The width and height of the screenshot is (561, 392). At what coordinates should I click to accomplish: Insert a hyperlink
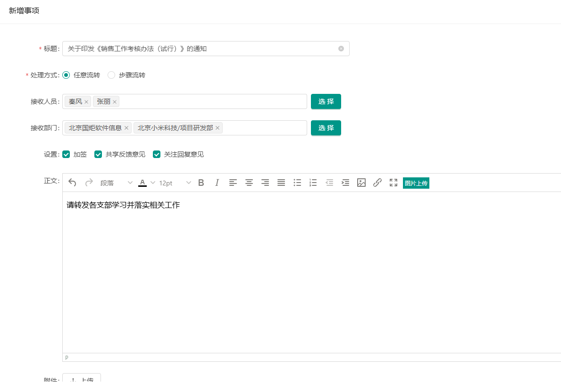[x=377, y=183]
